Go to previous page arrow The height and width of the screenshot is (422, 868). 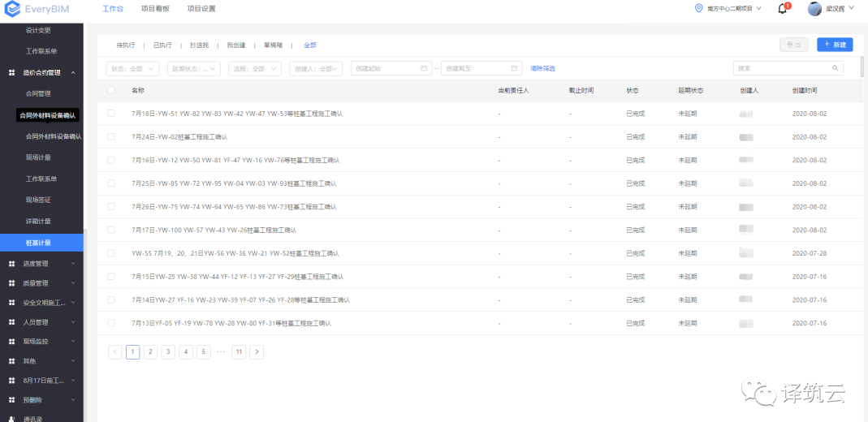[115, 351]
